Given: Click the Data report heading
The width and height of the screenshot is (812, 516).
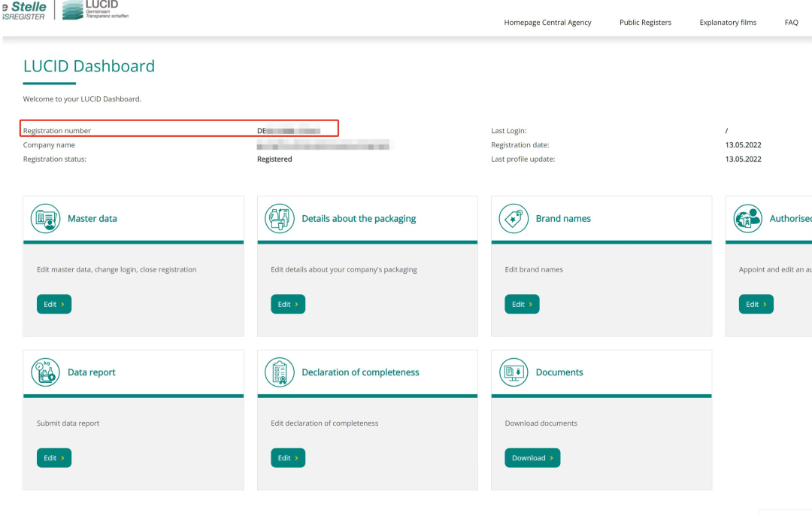Looking at the screenshot, I should tap(91, 372).
